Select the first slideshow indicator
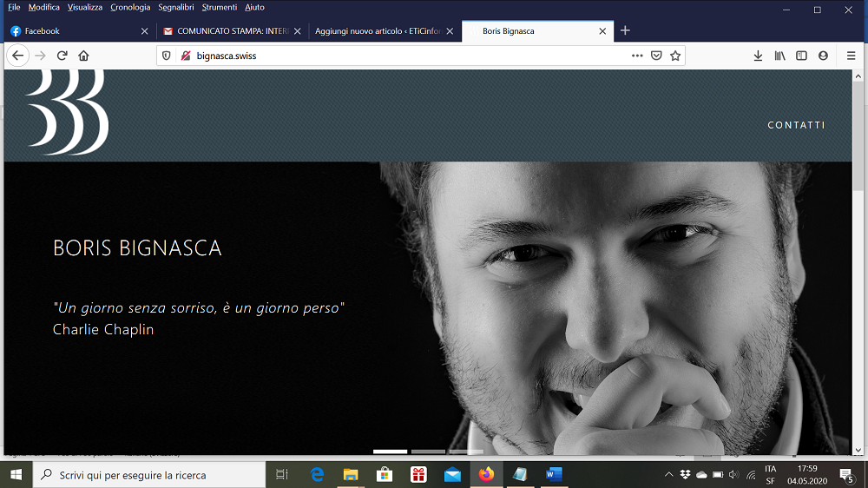The width and height of the screenshot is (868, 488). point(391,452)
